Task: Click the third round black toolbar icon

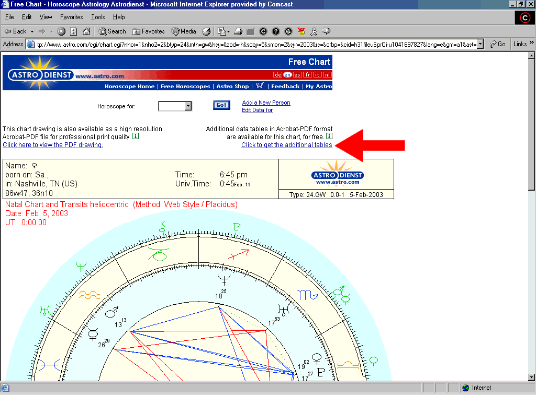Action: pos(288,31)
